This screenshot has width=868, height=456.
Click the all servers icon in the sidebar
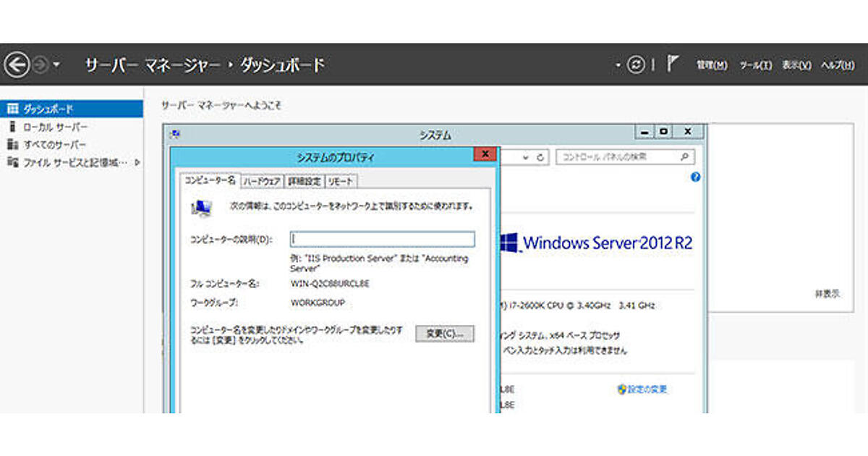coord(12,145)
